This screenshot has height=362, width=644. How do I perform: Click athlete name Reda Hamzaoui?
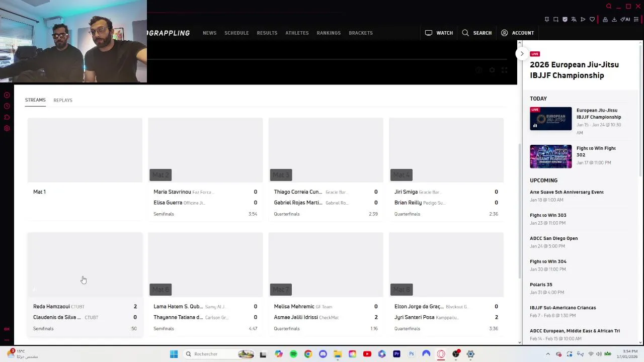click(x=51, y=306)
